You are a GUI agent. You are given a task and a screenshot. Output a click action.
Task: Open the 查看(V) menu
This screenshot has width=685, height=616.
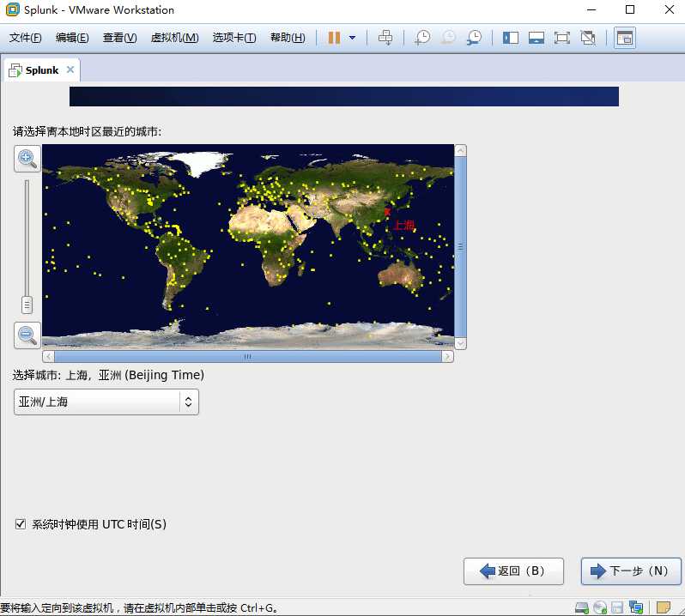tap(119, 38)
